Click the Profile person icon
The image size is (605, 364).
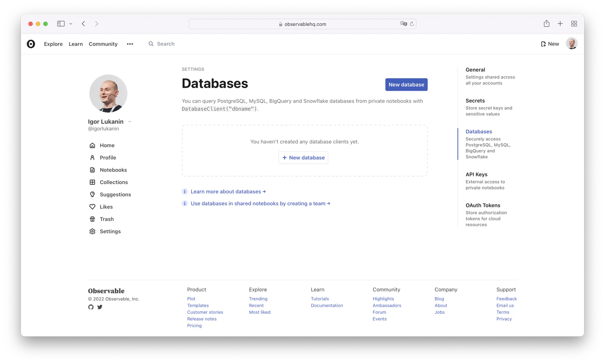92,158
